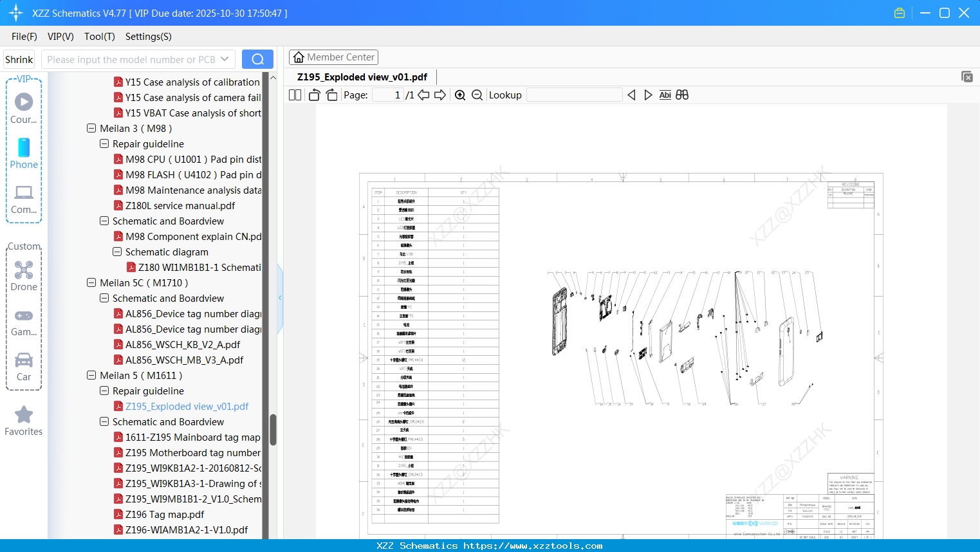Find next lookup match
The width and height of the screenshot is (980, 552).
648,95
